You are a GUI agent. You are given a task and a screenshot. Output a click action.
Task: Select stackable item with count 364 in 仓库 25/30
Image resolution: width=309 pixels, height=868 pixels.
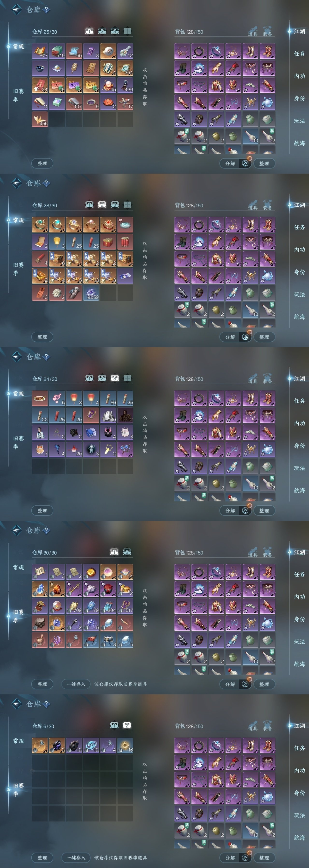tap(125, 68)
